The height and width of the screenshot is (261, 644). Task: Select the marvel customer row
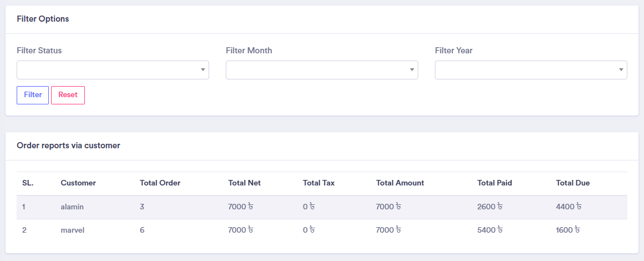point(72,230)
